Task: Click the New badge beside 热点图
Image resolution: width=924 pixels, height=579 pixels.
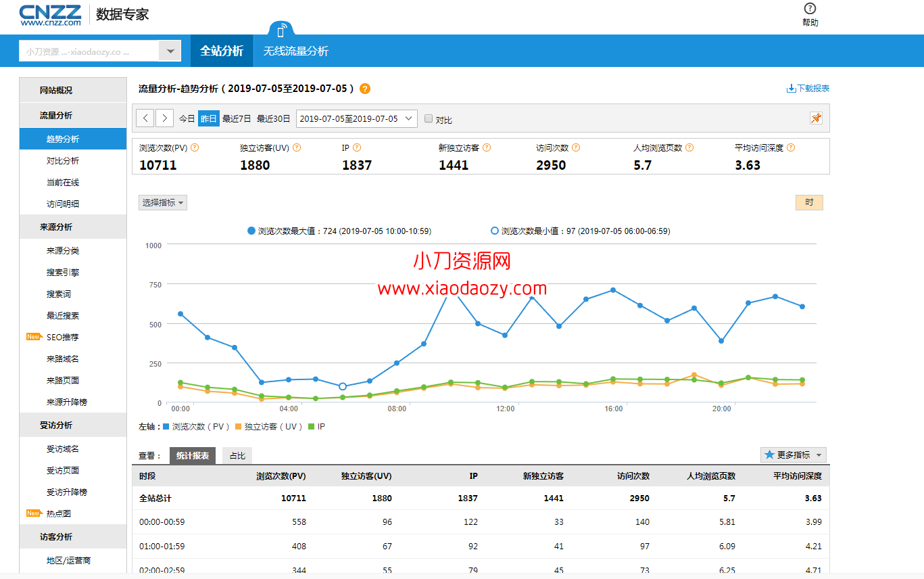Action: pyautogui.click(x=34, y=513)
